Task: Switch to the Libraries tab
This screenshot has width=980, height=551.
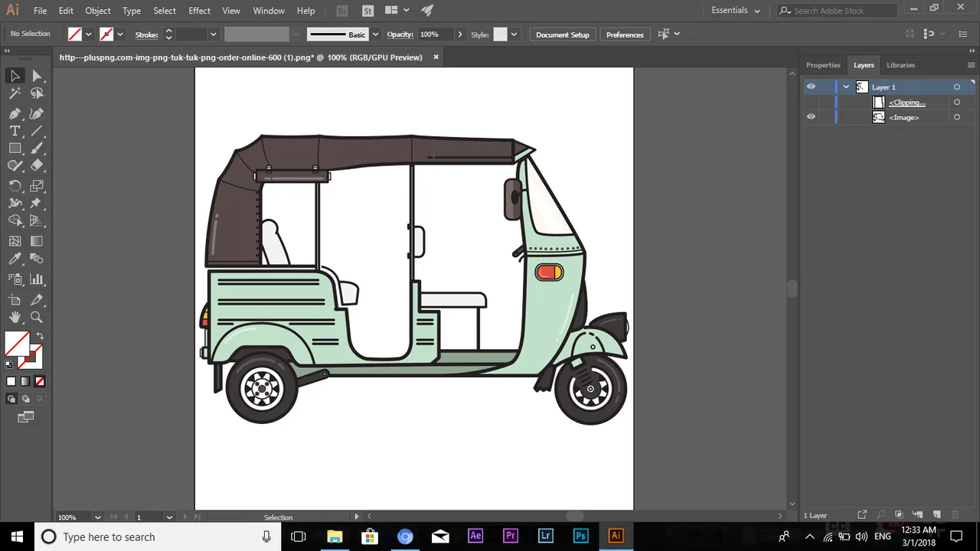Action: coord(900,65)
